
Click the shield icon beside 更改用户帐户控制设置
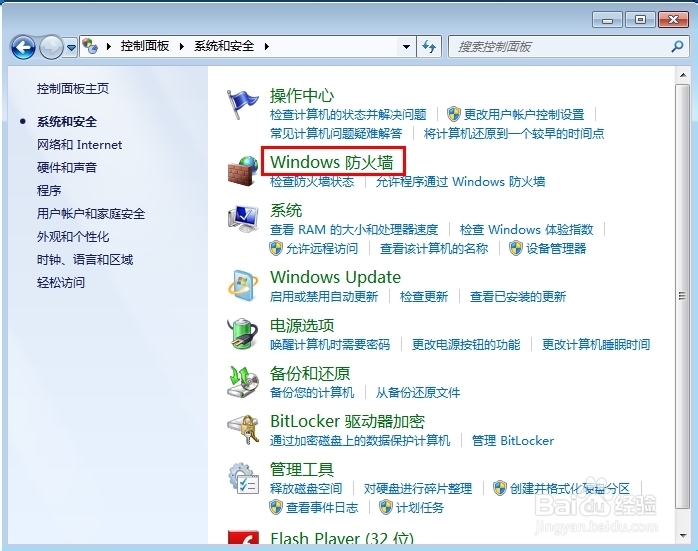pos(454,114)
